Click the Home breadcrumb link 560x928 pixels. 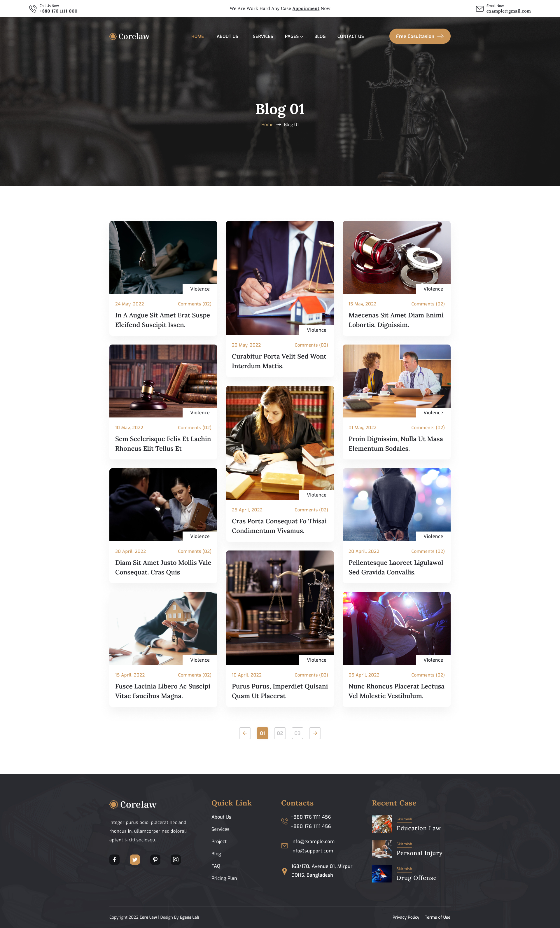(x=267, y=125)
